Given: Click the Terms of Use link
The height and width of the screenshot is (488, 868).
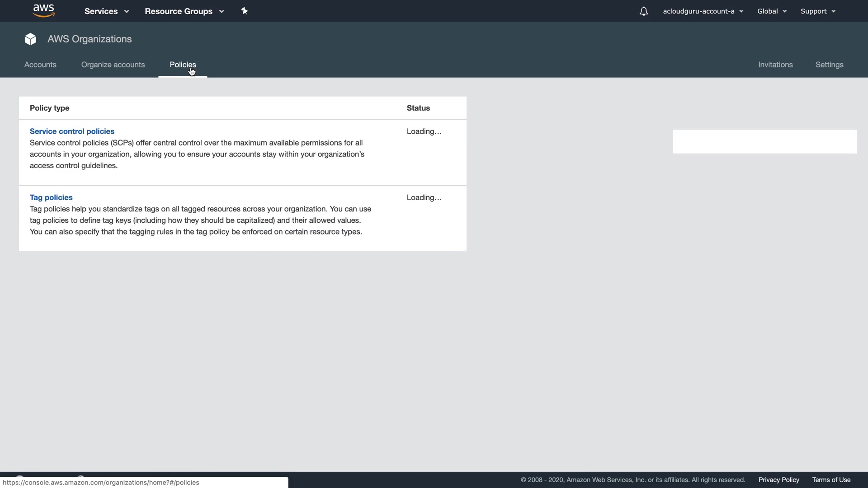Looking at the screenshot, I should click(831, 480).
